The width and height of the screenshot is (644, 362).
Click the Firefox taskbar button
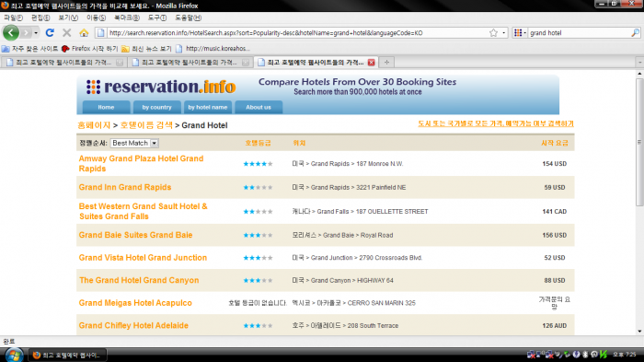67,355
